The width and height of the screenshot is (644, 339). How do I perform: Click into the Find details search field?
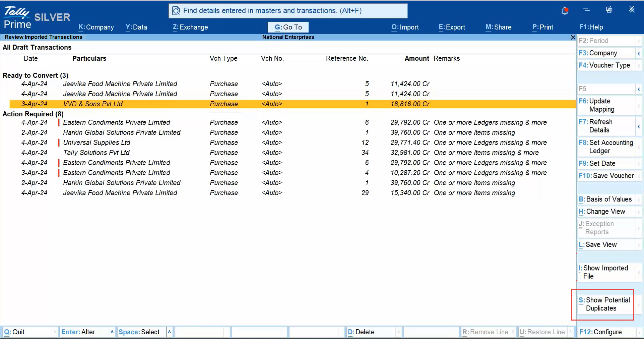coord(288,11)
